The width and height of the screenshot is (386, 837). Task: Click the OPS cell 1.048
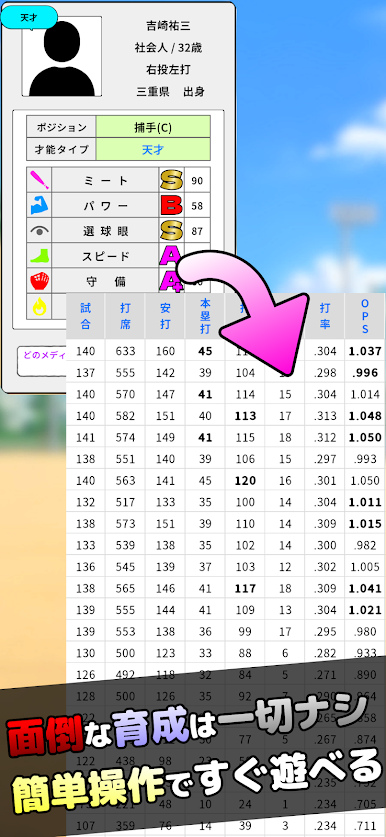tap(365, 416)
